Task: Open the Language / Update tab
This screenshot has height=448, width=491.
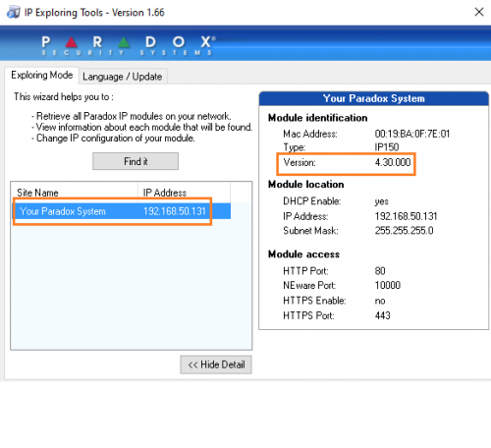Action: pyautogui.click(x=123, y=77)
